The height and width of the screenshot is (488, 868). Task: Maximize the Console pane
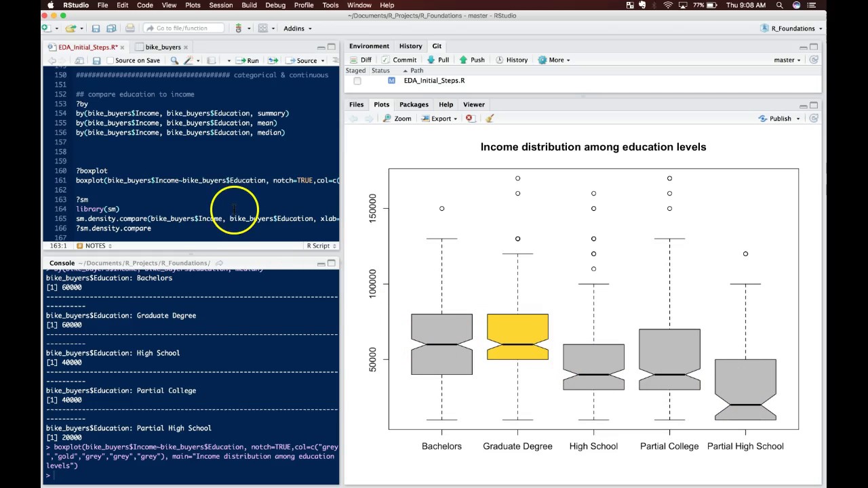pos(332,263)
